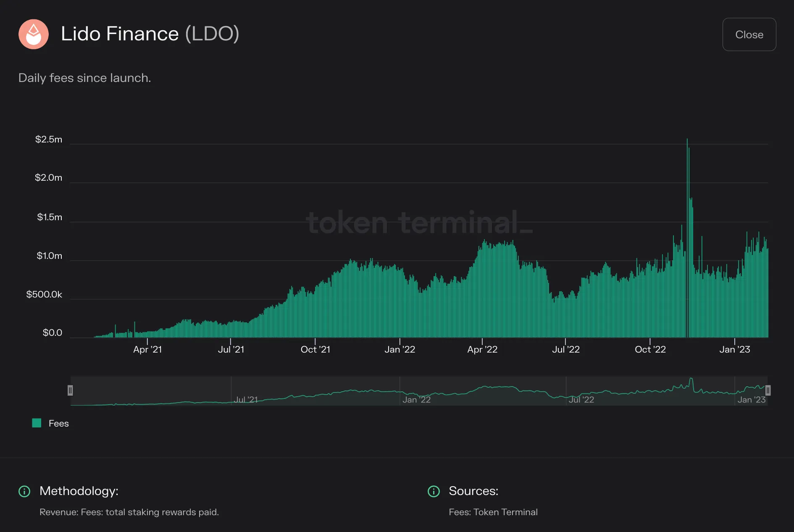The height and width of the screenshot is (532, 794).
Task: Click the 'Lido Finance (LDO)' title
Action: click(x=150, y=34)
